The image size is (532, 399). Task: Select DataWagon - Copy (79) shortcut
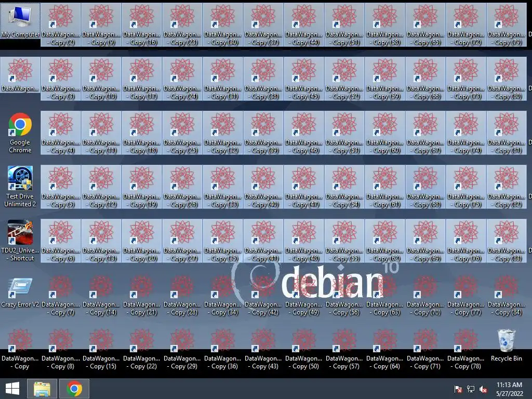507,25
